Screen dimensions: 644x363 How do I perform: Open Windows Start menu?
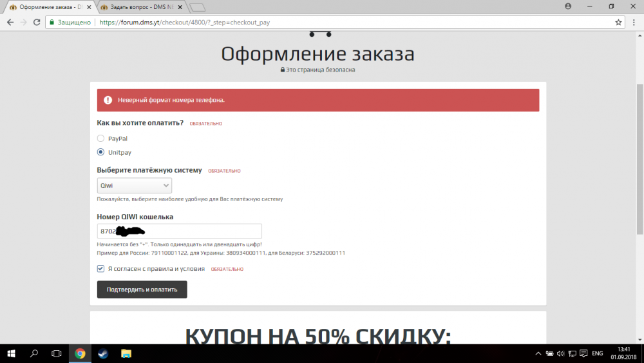coord(11,353)
